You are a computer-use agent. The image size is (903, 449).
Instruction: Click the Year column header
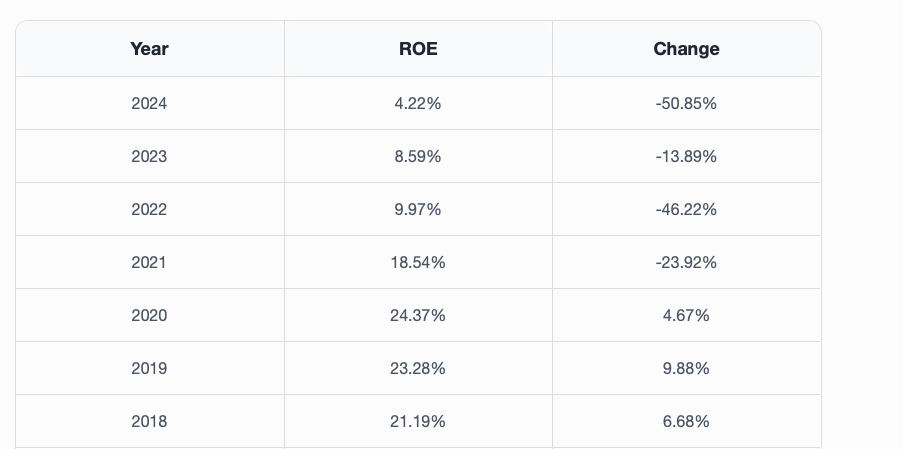point(149,49)
